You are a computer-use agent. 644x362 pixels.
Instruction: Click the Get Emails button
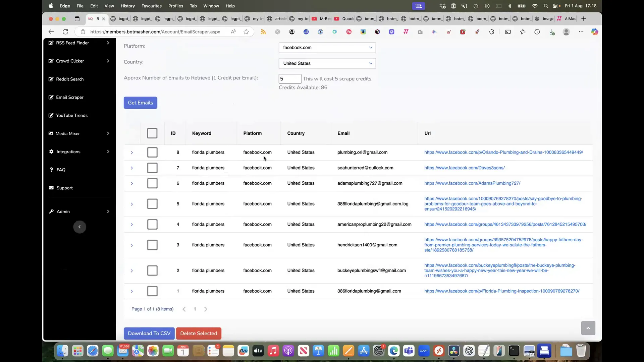pyautogui.click(x=140, y=103)
